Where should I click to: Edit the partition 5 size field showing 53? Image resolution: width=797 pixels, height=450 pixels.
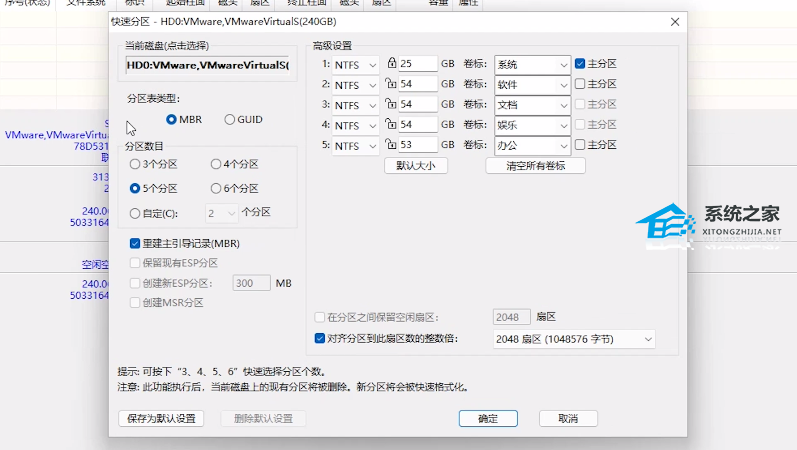(x=418, y=145)
